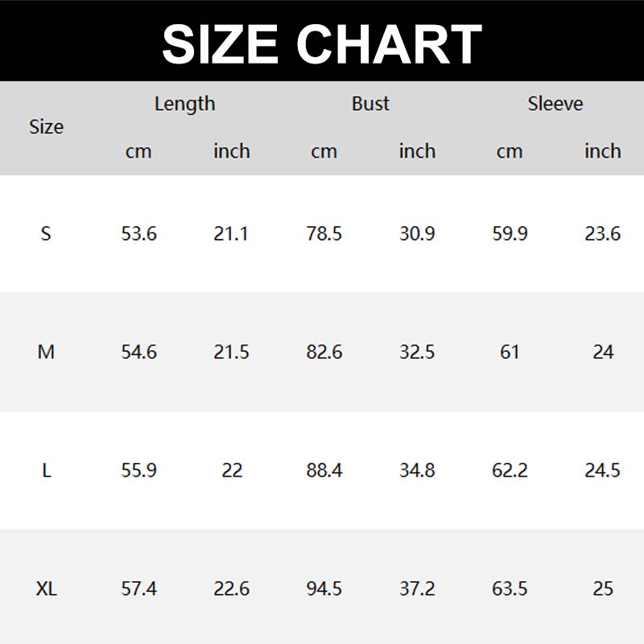Select the 30.9 bust inch value
The height and width of the screenshot is (644, 644).
[x=417, y=233]
